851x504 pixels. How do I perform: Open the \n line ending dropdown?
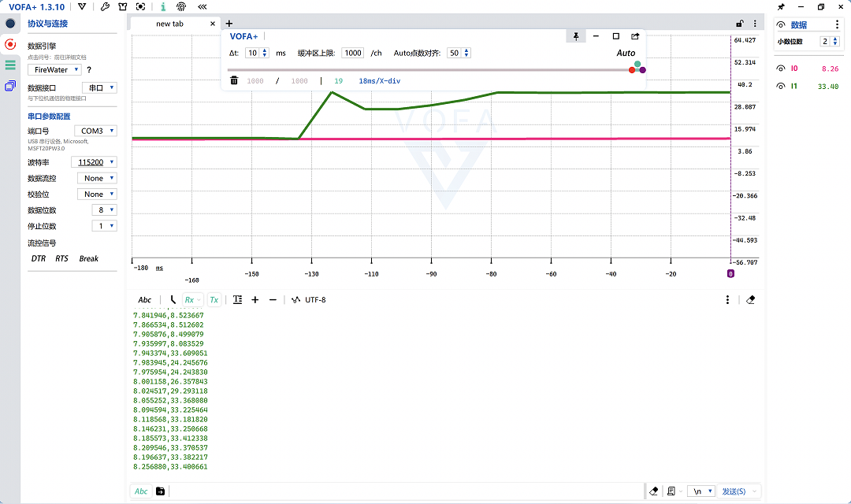[701, 491]
